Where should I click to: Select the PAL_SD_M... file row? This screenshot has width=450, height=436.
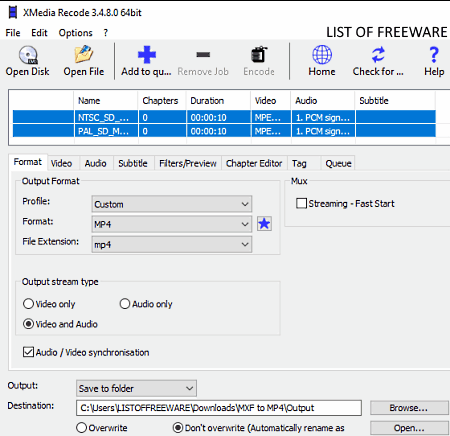coord(224,131)
